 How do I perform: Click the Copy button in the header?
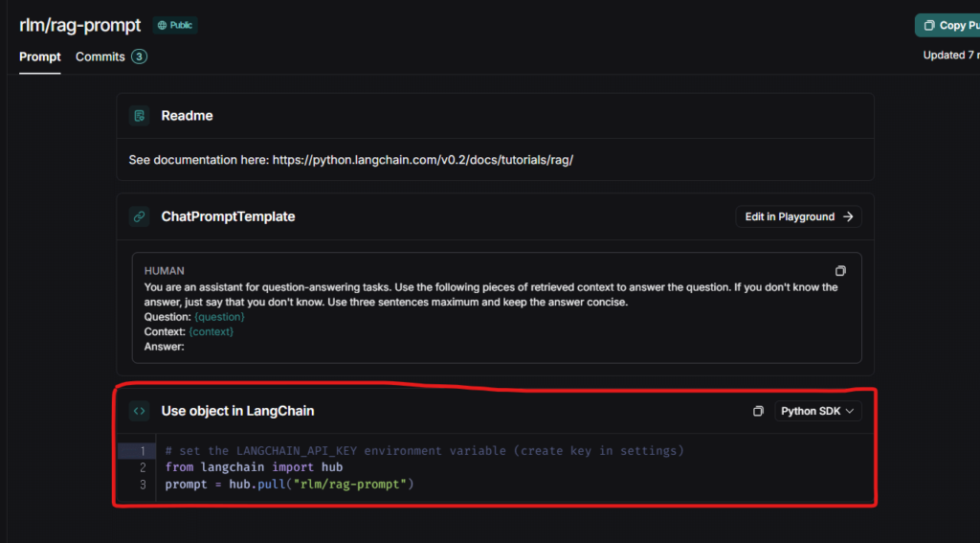[x=947, y=26]
